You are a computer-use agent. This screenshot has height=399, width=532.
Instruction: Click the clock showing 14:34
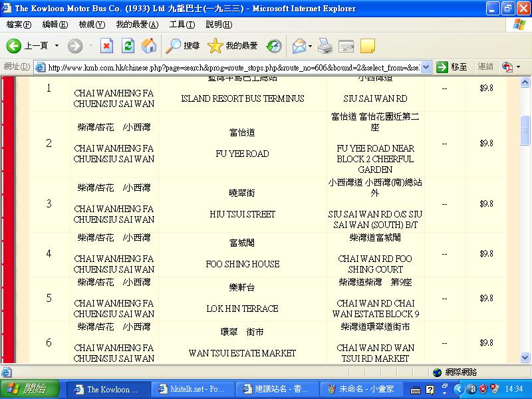coord(513,389)
